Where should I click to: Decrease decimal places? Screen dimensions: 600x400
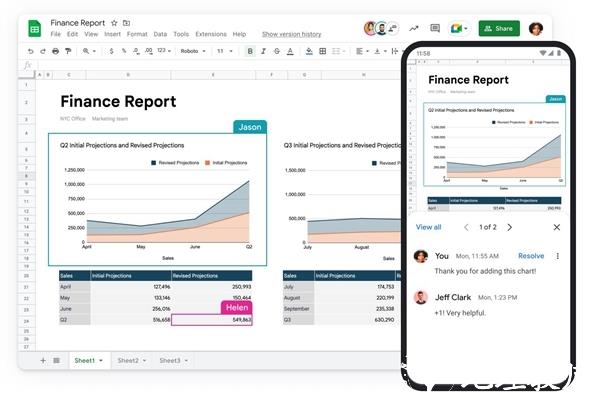point(136,51)
